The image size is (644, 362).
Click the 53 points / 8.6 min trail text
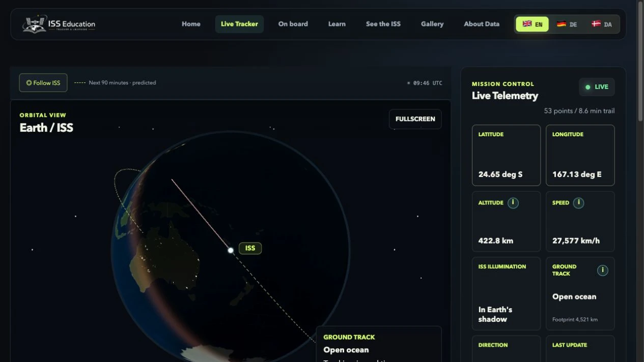coord(579,111)
